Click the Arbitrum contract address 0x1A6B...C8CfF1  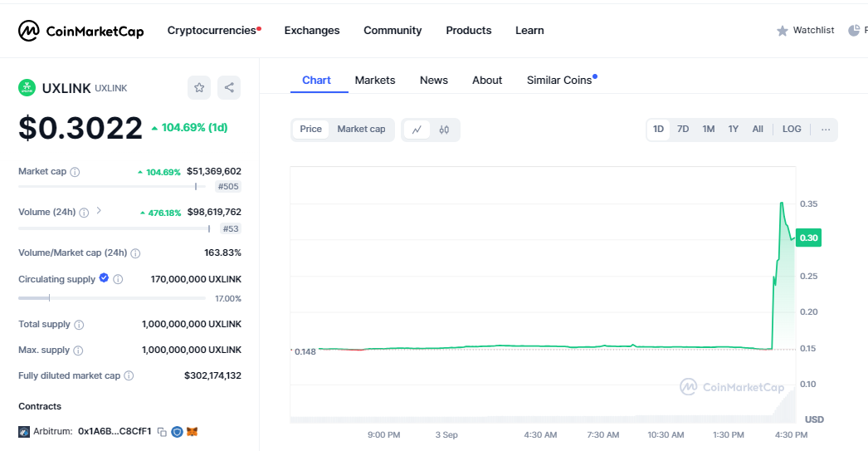(115, 432)
